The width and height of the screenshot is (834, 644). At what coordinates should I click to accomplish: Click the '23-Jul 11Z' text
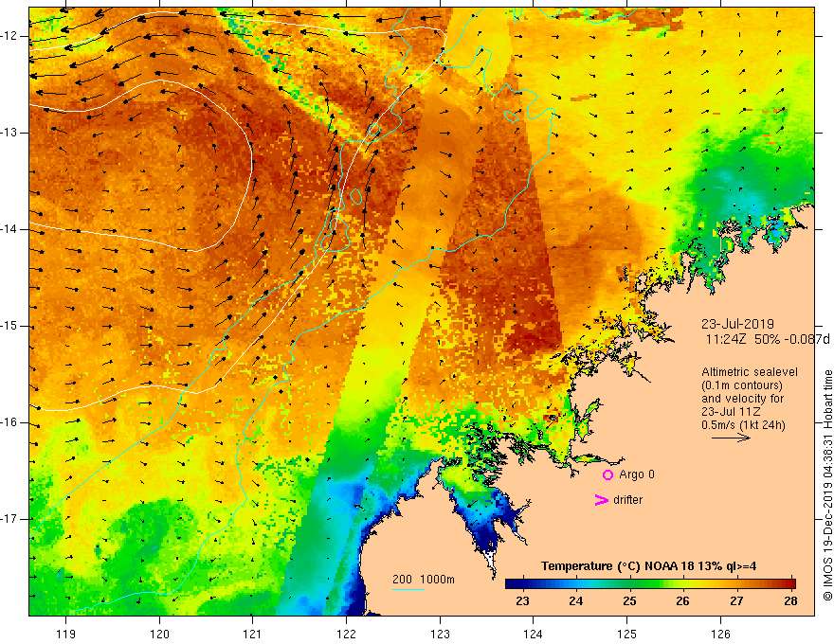point(731,412)
